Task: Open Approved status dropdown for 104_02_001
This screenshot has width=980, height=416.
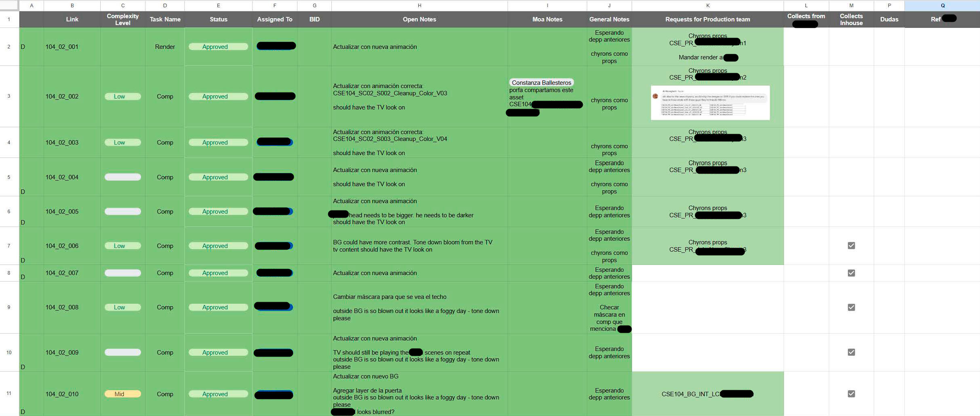Action: point(218,47)
